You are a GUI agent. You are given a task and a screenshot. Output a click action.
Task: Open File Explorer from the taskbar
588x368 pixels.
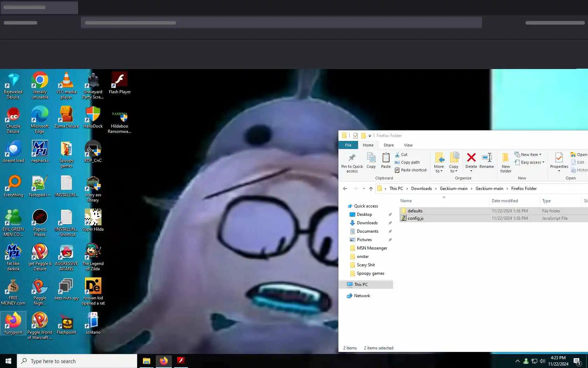146,361
